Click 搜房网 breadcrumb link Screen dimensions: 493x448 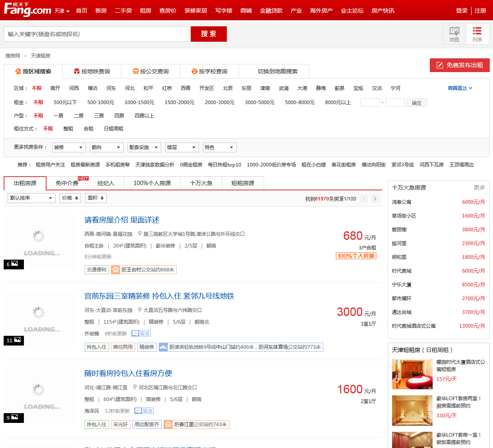13,56
